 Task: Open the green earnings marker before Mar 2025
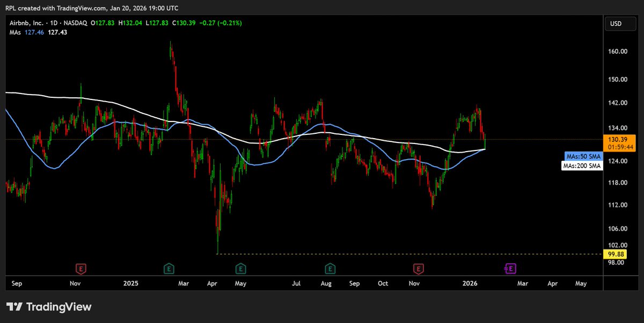point(169,268)
